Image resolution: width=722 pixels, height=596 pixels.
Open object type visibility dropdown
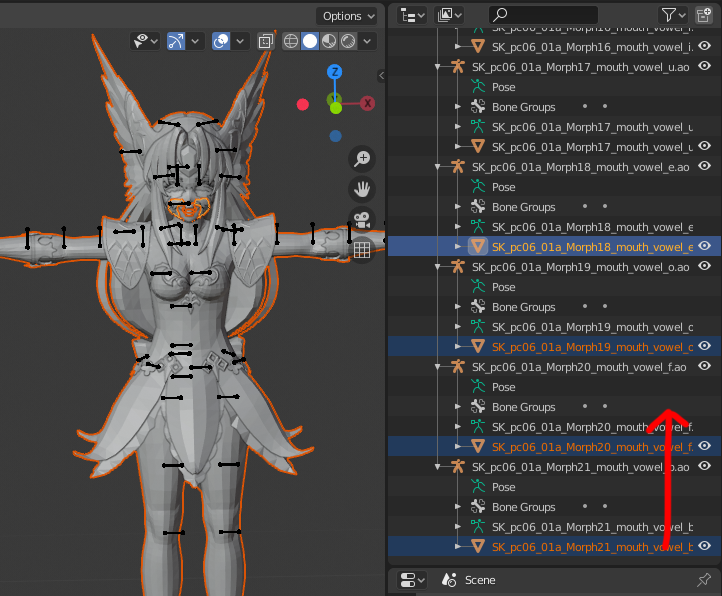pyautogui.click(x=145, y=41)
